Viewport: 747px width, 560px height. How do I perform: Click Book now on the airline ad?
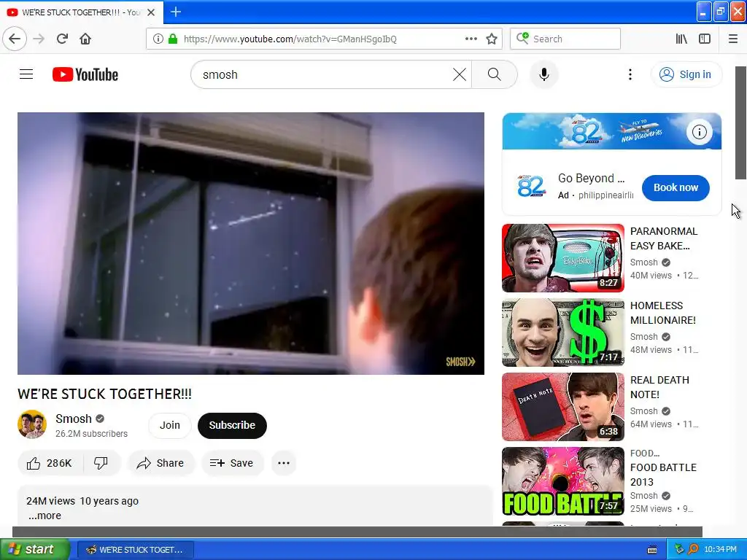click(x=676, y=187)
